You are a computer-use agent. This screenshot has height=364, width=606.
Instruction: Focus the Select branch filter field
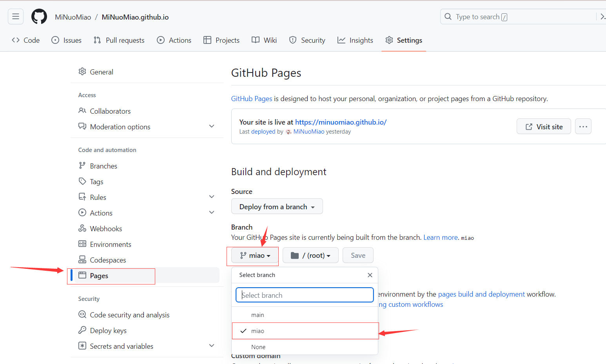click(305, 295)
